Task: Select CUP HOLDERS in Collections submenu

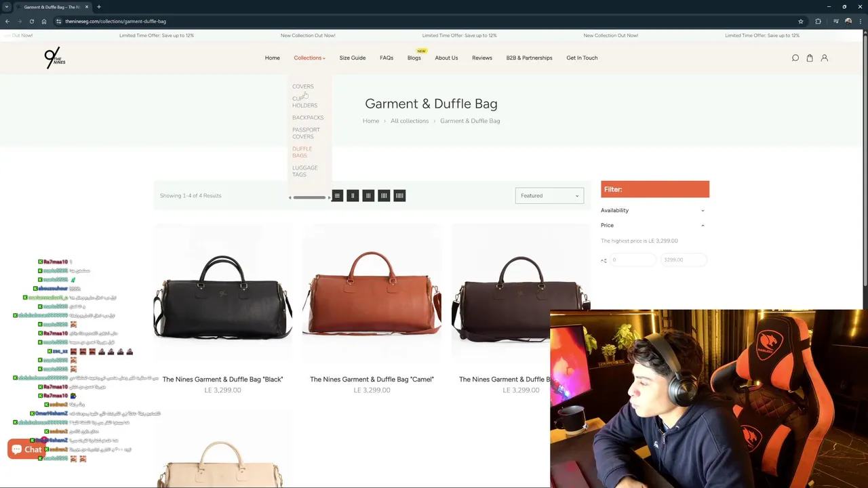Action: tap(304, 102)
